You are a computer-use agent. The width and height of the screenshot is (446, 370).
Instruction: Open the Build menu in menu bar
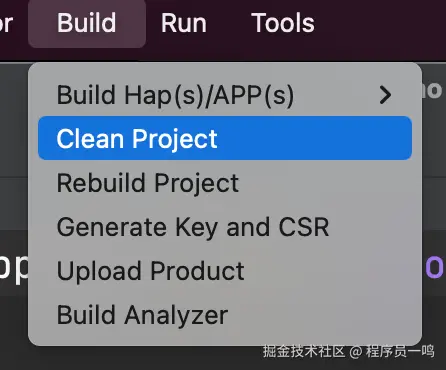(x=87, y=23)
